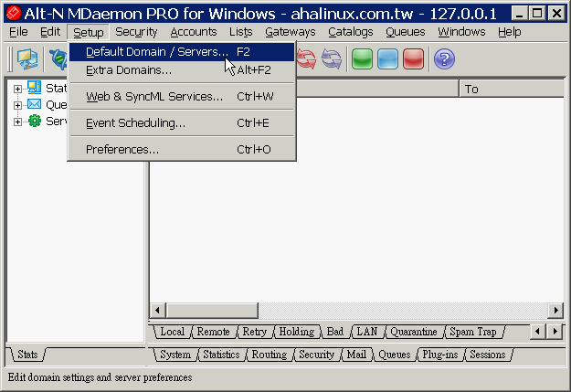
Task: Choose Default Domain / Servers menu item
Action: (x=182, y=52)
